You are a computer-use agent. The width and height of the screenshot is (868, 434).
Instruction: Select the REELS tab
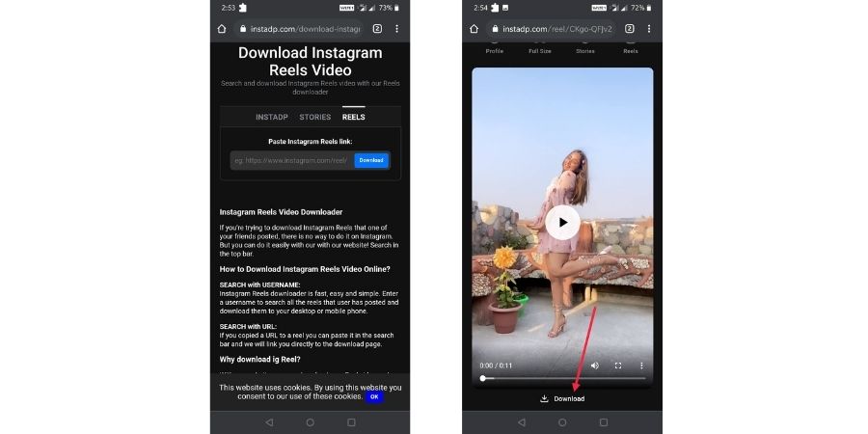(354, 117)
